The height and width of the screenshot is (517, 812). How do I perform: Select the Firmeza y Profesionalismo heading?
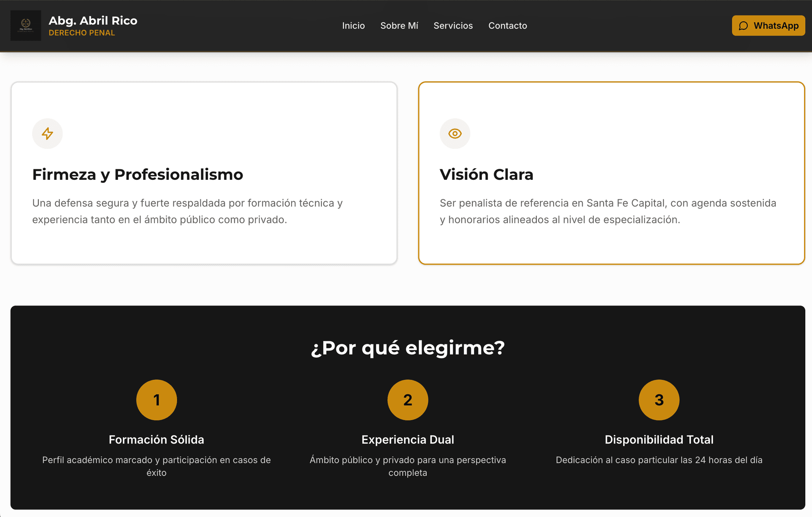click(x=138, y=175)
